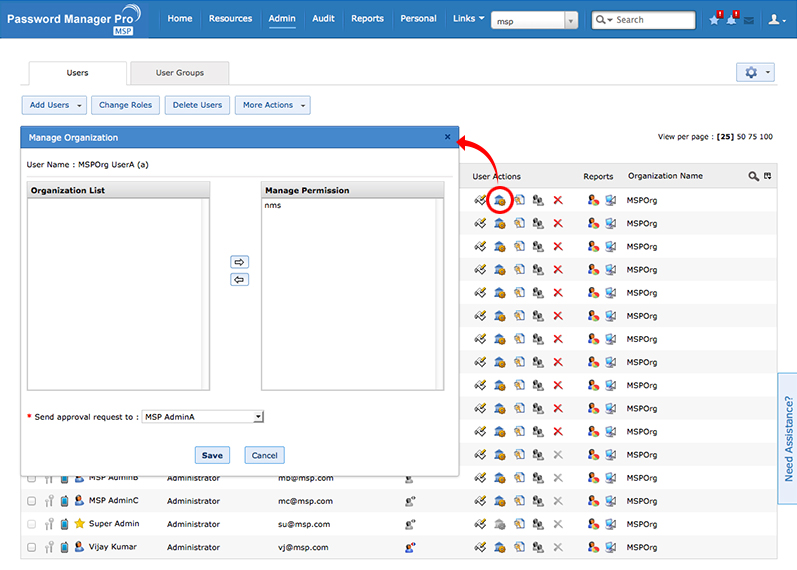Show 75 entries per page
797x570 pixels.
[x=753, y=137]
